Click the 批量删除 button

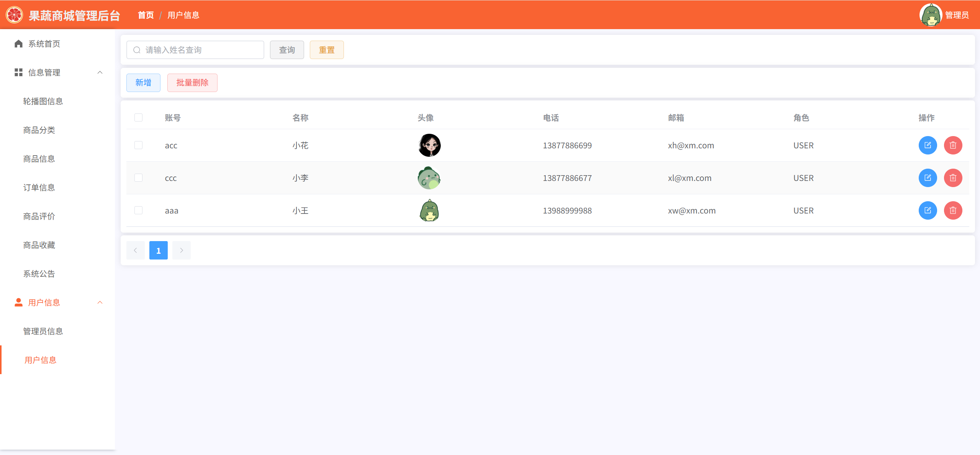pyautogui.click(x=192, y=83)
